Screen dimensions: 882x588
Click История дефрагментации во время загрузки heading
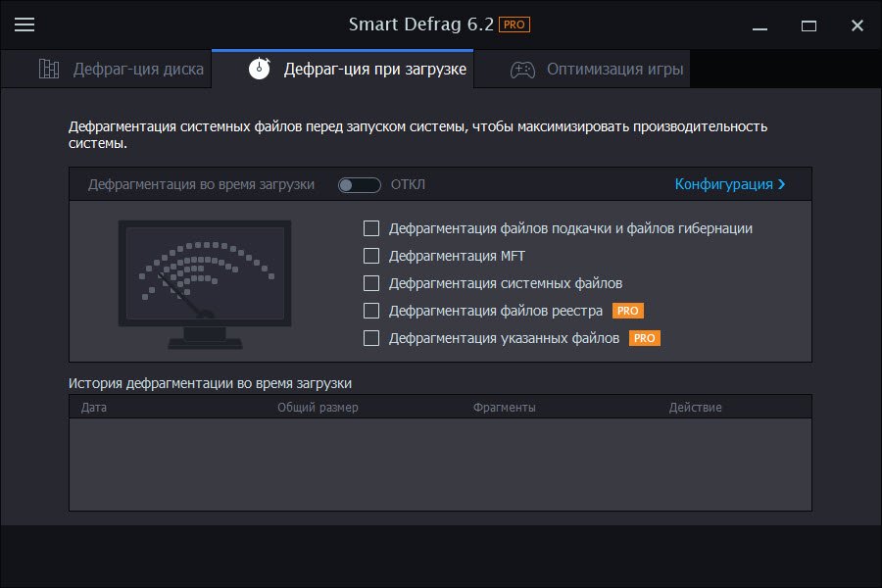[210, 383]
